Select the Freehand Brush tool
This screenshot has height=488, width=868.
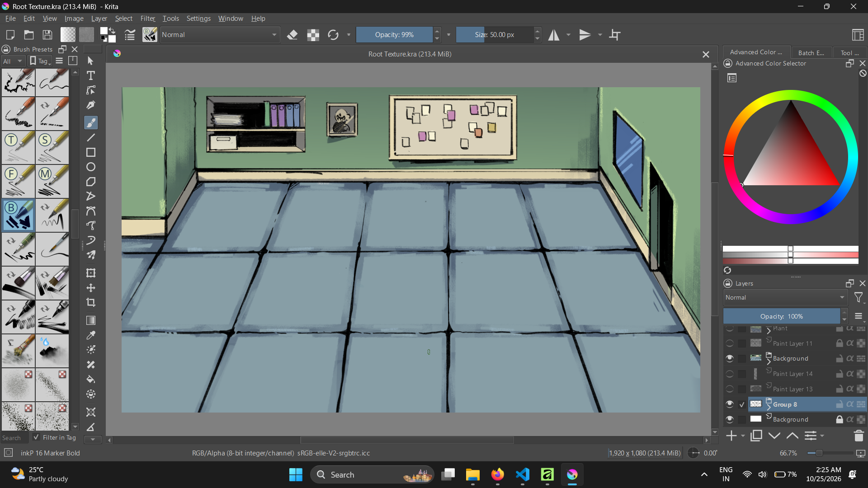(91, 122)
